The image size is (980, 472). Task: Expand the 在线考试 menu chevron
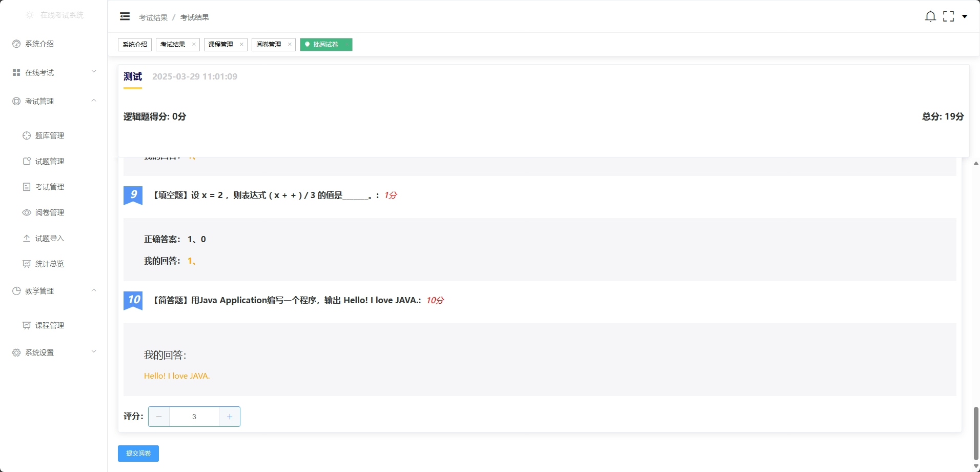(94, 72)
